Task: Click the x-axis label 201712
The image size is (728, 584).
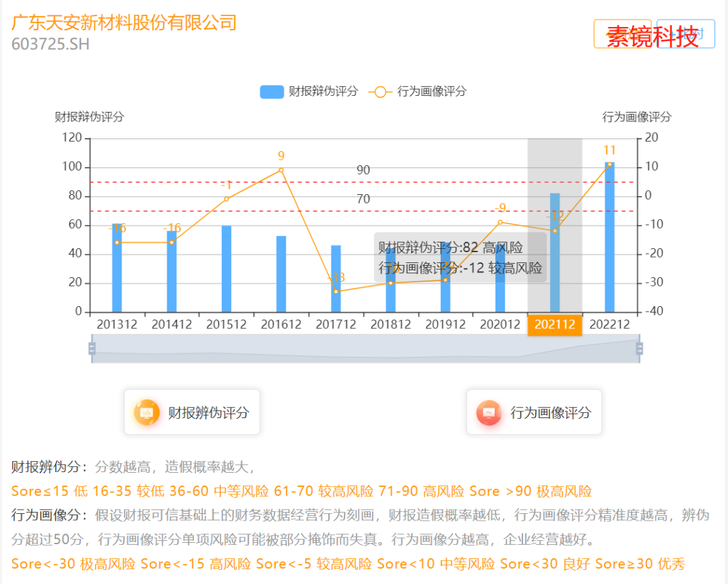Action: tap(336, 324)
